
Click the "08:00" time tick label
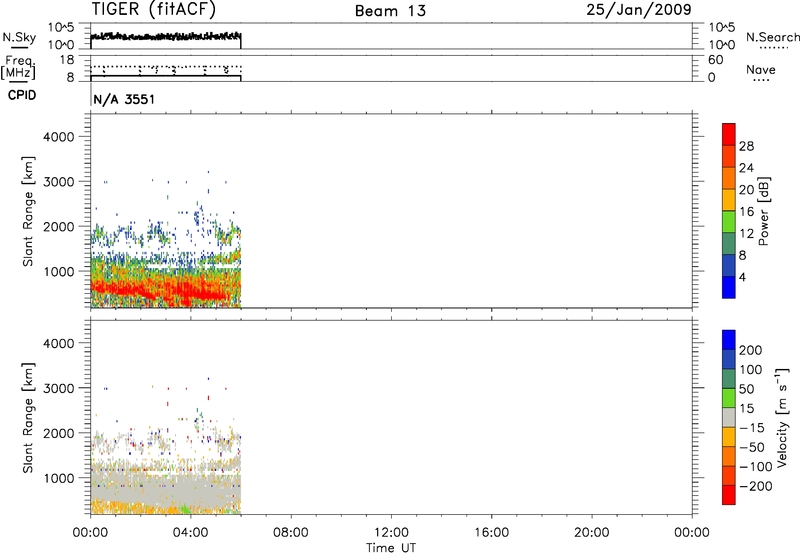coord(290,533)
